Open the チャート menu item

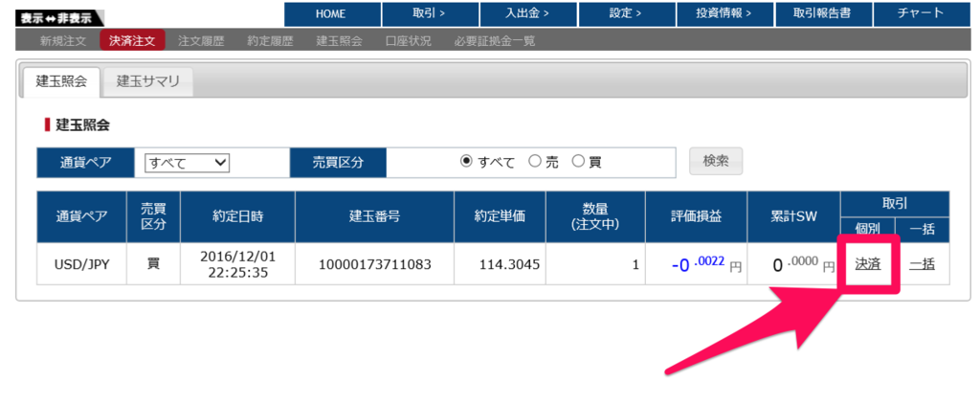pyautogui.click(x=922, y=14)
